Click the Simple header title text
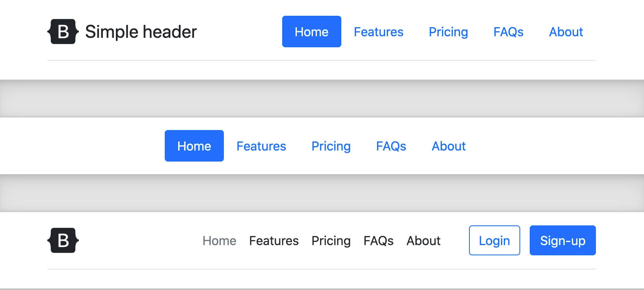 (x=141, y=32)
